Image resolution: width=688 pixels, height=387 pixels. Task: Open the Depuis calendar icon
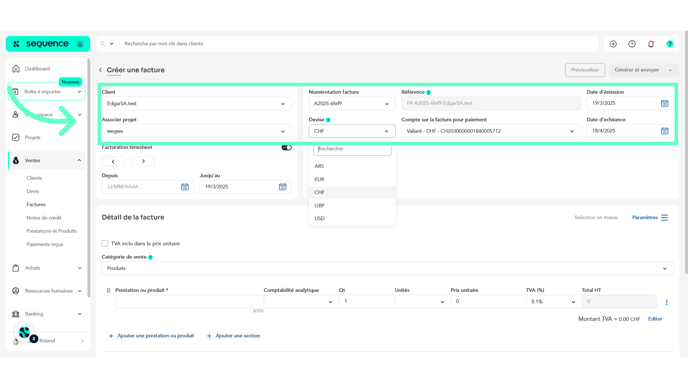point(185,187)
